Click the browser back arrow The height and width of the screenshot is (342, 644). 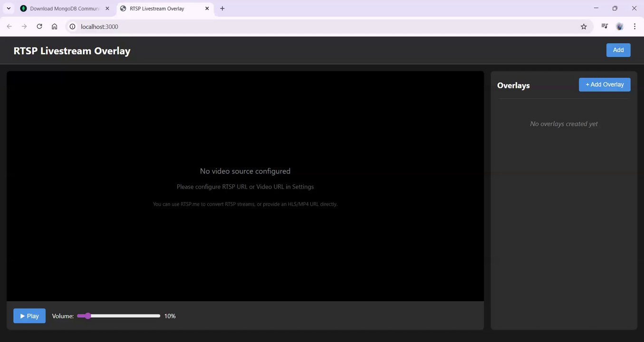(x=9, y=27)
